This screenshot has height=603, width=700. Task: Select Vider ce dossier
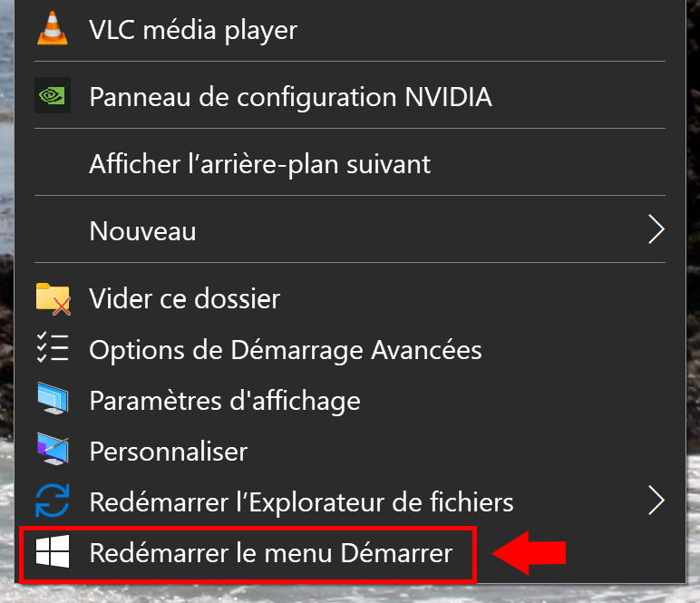350,298
